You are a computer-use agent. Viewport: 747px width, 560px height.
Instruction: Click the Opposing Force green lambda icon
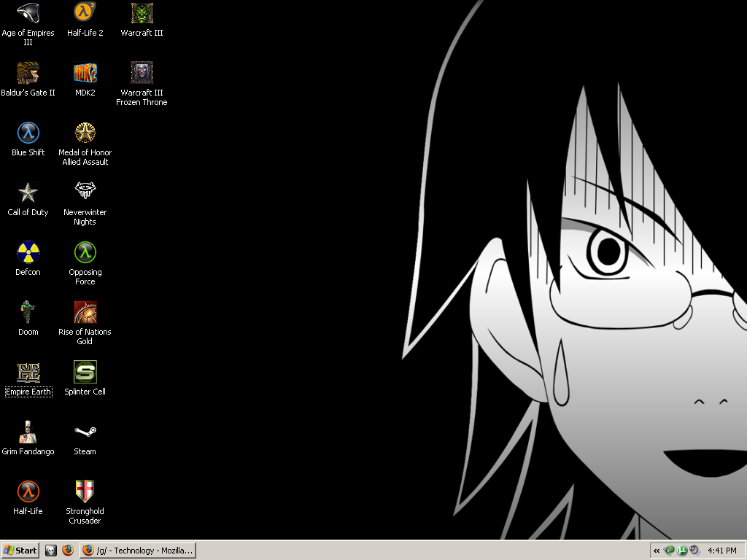[85, 252]
